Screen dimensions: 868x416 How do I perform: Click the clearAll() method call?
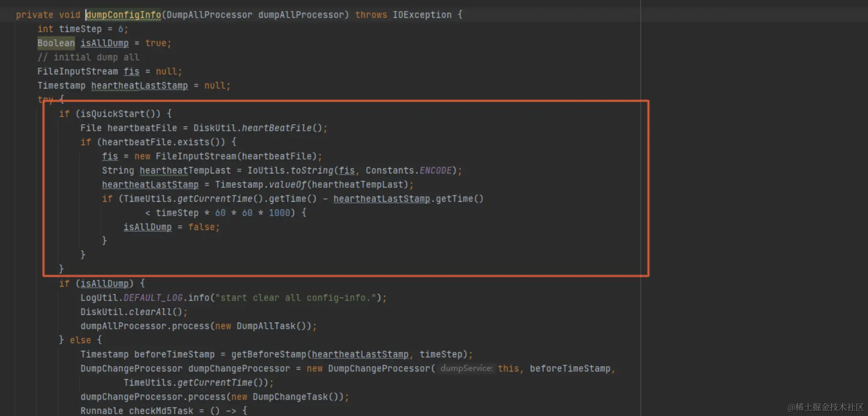[x=155, y=312]
